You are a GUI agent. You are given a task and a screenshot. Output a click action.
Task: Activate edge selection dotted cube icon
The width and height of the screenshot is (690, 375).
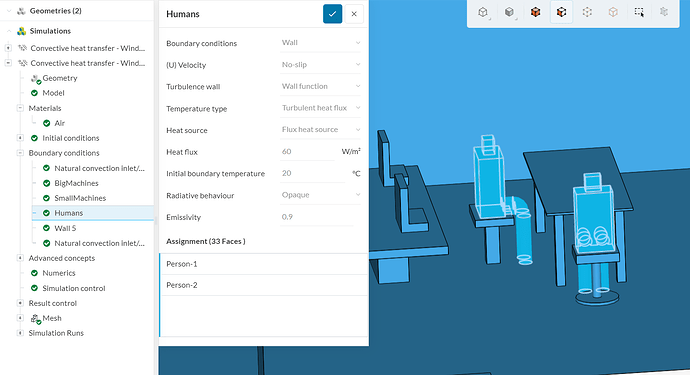[x=587, y=12]
